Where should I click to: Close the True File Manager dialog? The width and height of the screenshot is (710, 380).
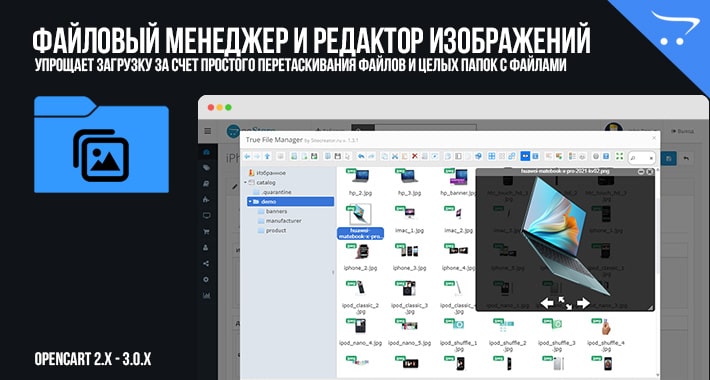(x=653, y=138)
